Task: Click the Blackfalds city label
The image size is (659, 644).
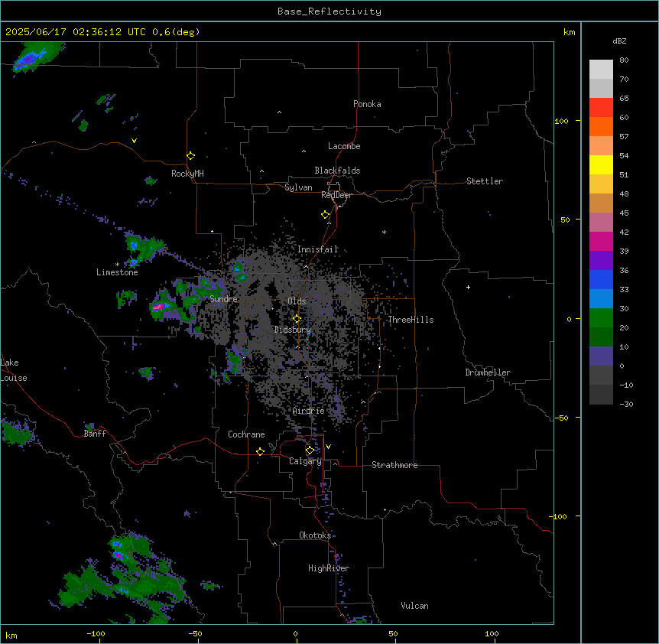Action: pos(337,171)
